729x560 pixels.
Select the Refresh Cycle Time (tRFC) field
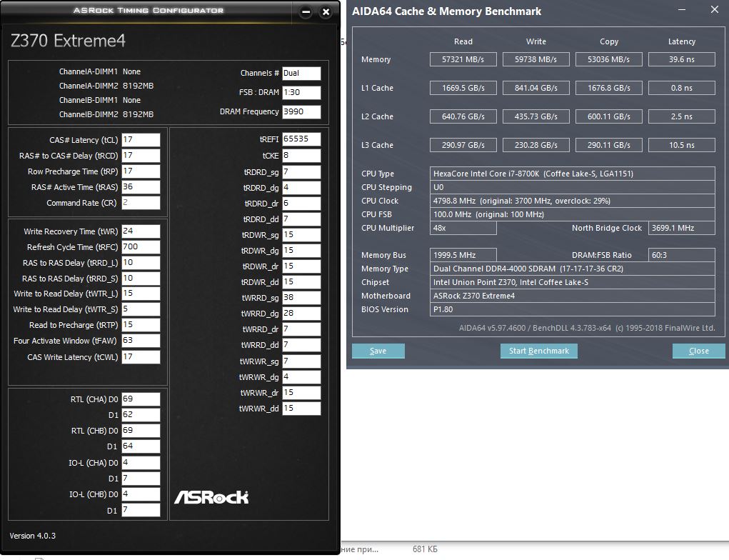click(x=141, y=247)
